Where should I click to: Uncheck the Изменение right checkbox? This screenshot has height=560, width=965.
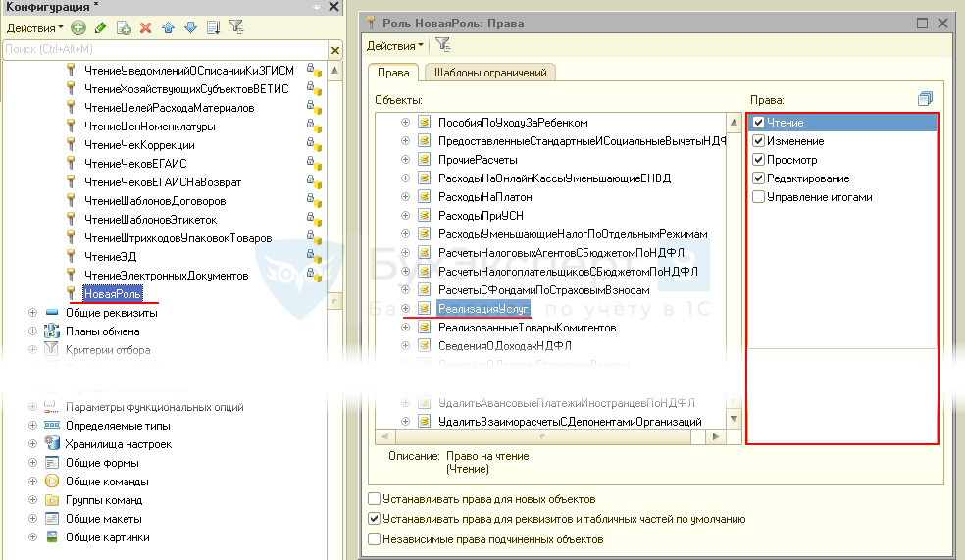[x=758, y=141]
